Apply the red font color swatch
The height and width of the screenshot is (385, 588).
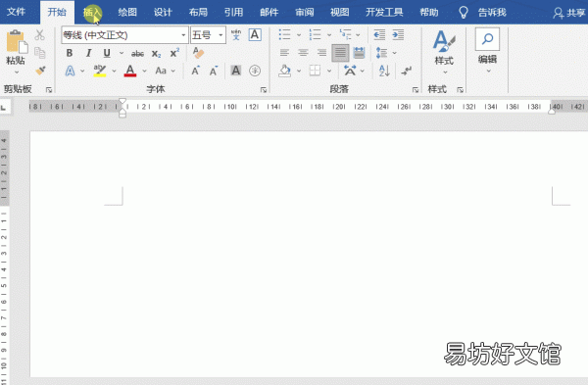pos(129,71)
